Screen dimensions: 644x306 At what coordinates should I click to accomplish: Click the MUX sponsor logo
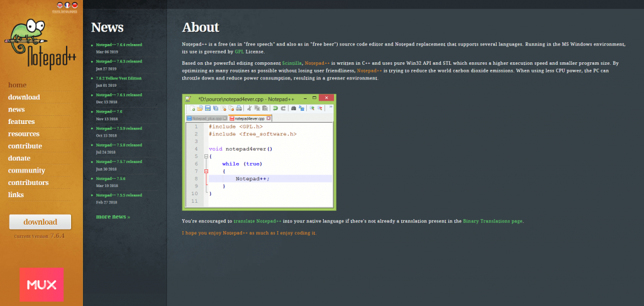pos(42,285)
